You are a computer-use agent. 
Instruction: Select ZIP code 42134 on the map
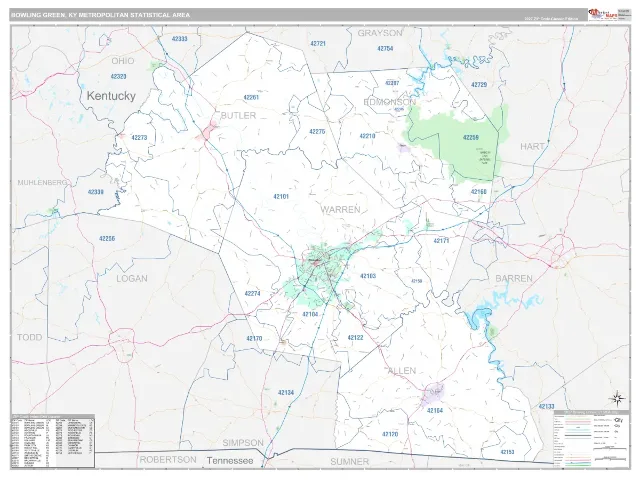[x=286, y=393]
